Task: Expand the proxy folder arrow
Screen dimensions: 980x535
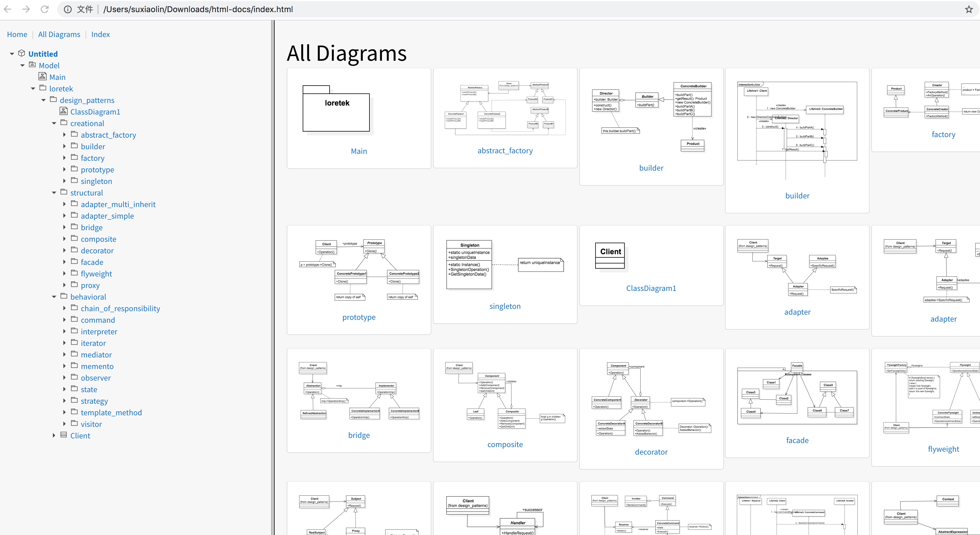Action: coord(64,285)
